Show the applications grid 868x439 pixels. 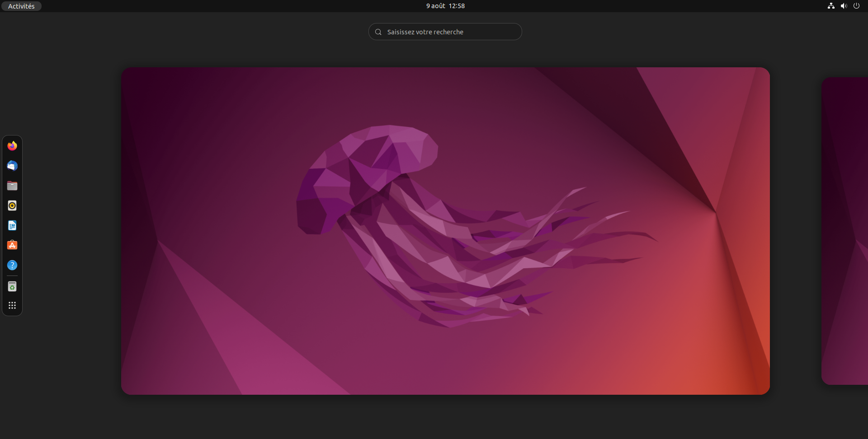tap(12, 306)
